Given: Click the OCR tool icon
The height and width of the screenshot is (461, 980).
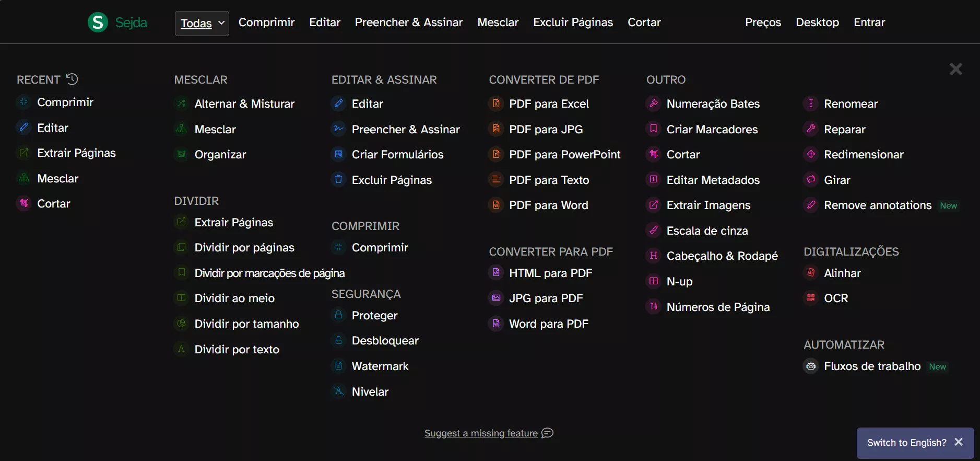Looking at the screenshot, I should (811, 298).
